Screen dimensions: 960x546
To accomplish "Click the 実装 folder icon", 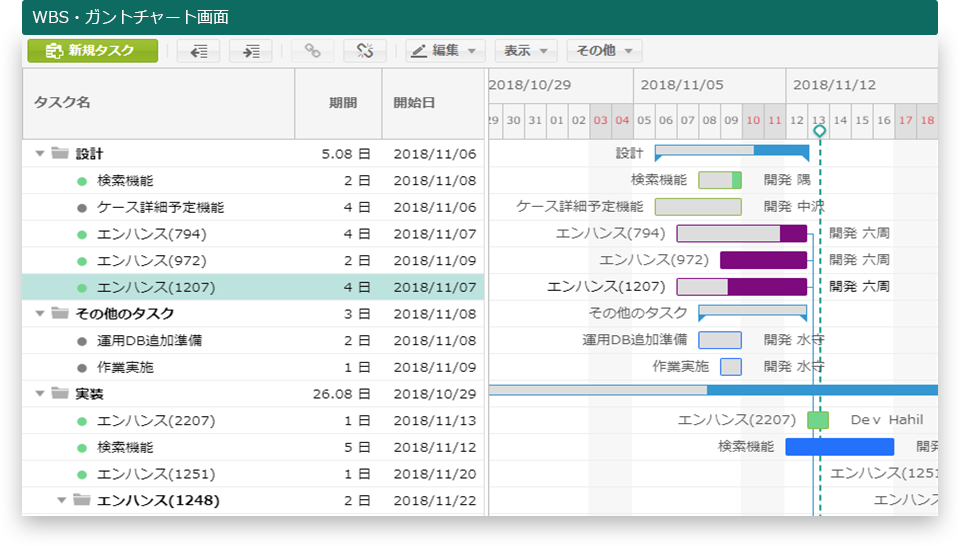I will pyautogui.click(x=59, y=393).
